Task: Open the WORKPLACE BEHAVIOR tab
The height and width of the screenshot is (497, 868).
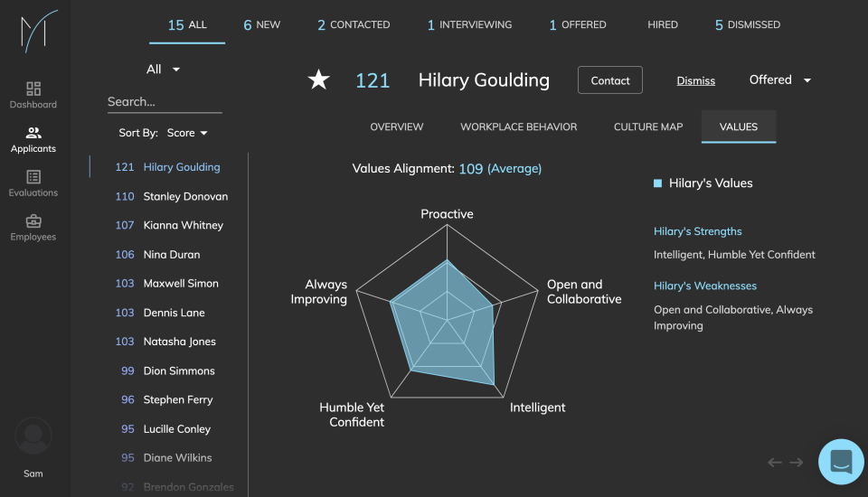Action: coord(519,127)
